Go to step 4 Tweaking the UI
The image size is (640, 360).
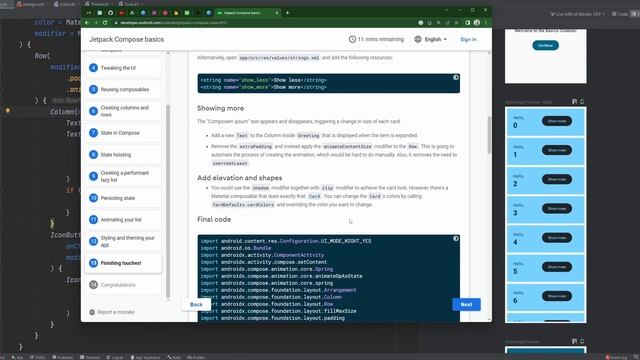(123, 68)
